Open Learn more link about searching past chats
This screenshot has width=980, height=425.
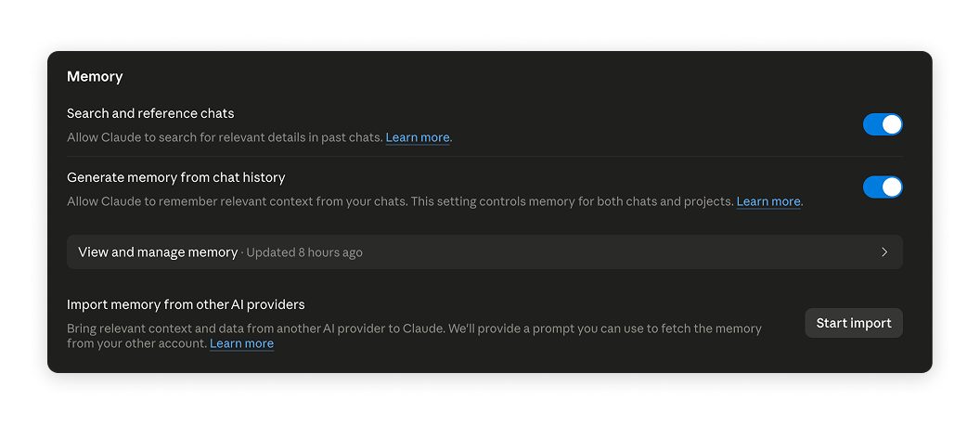pos(418,137)
